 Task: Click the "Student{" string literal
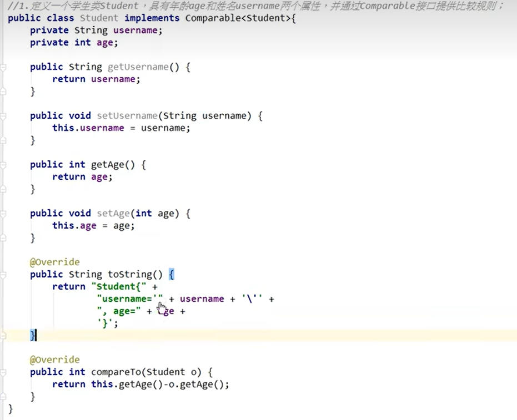coord(119,287)
